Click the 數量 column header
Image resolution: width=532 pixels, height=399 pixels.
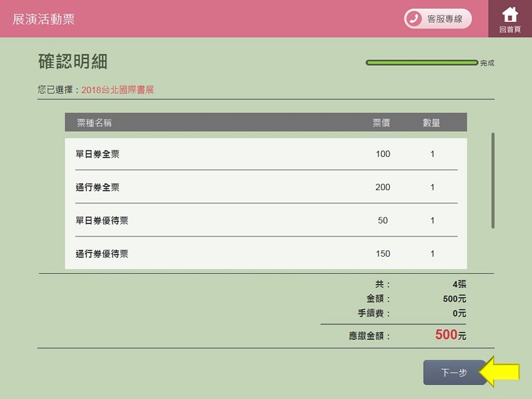(x=432, y=123)
